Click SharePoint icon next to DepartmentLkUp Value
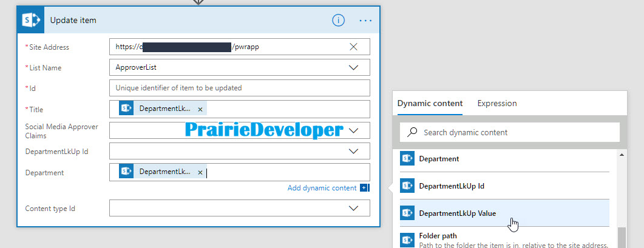The width and height of the screenshot is (644, 248). pos(407,213)
